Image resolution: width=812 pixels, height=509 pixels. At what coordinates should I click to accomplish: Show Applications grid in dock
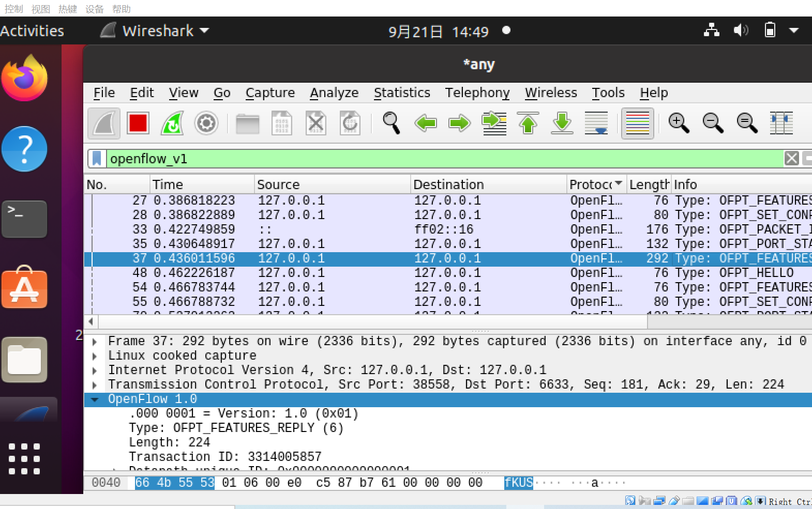click(24, 459)
